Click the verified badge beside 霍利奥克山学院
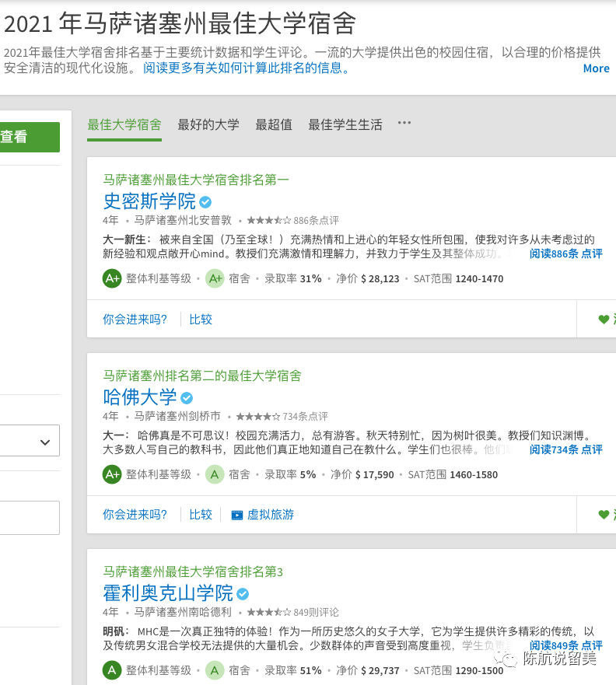The image size is (616, 685). click(243, 594)
